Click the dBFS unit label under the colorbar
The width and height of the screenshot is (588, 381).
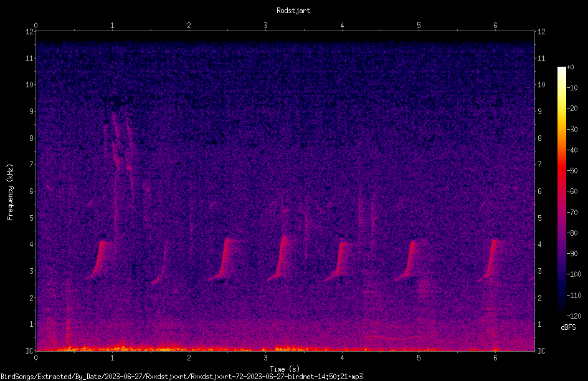[x=568, y=327]
